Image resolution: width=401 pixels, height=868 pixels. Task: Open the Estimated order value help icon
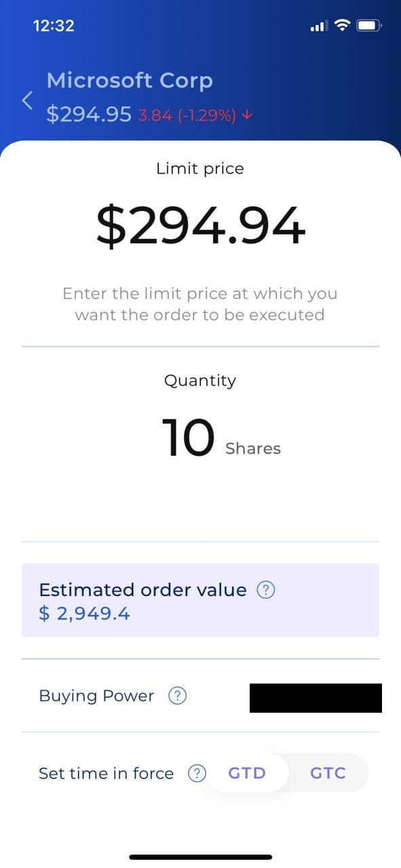click(x=266, y=591)
